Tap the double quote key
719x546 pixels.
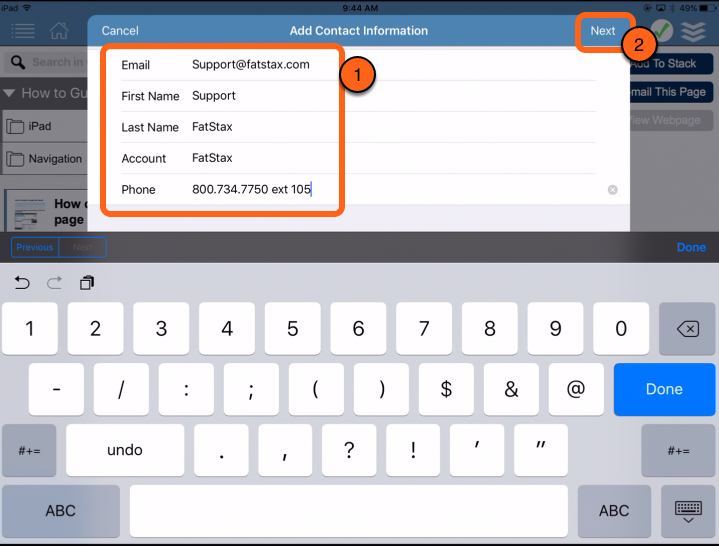click(x=541, y=450)
